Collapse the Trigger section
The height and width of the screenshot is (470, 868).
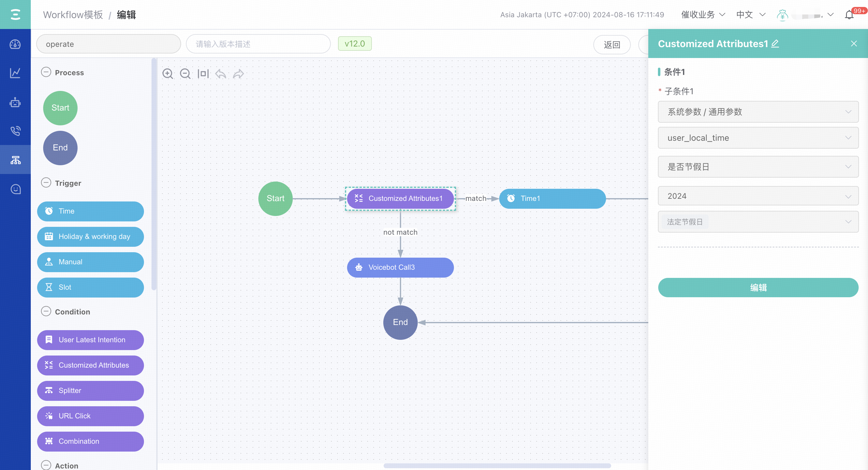[x=46, y=183]
